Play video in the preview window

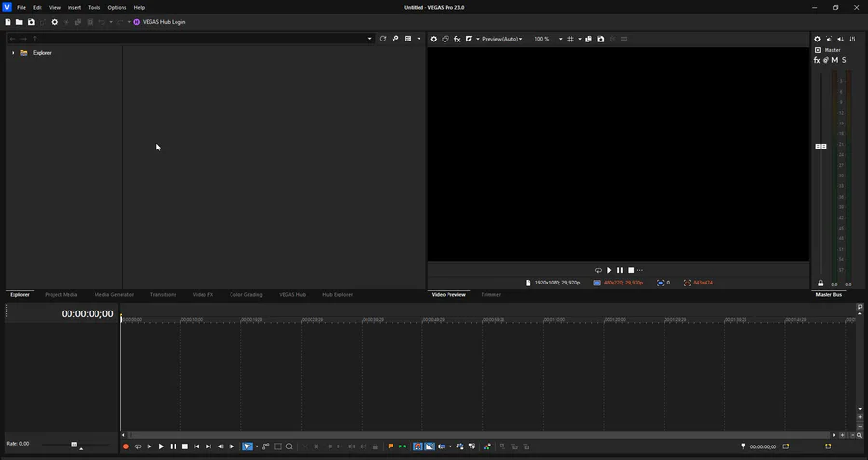click(610, 271)
